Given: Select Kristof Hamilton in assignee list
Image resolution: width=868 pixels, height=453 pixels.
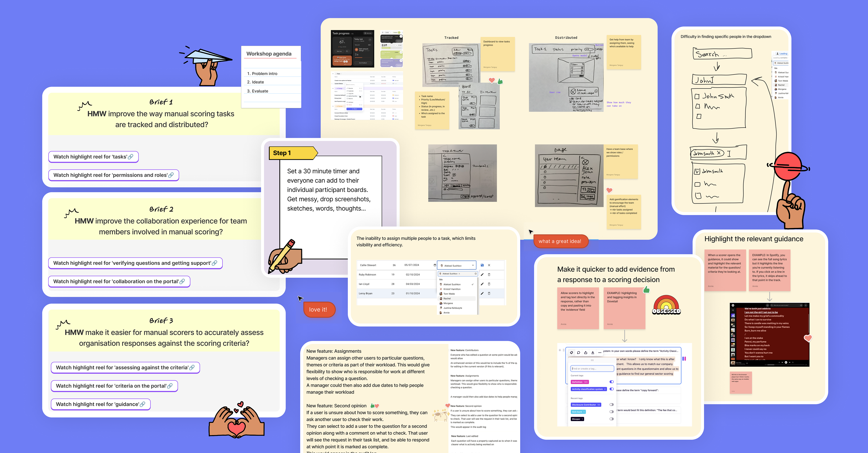Looking at the screenshot, I should click(x=457, y=289).
